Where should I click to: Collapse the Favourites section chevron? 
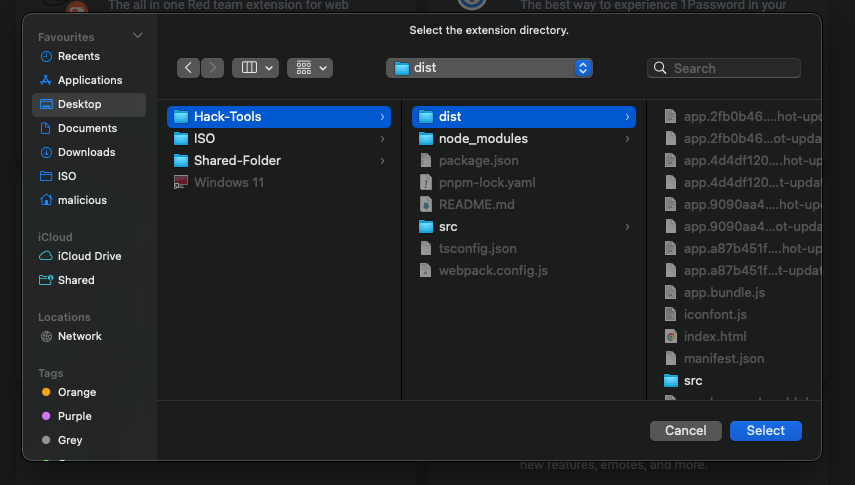point(138,37)
